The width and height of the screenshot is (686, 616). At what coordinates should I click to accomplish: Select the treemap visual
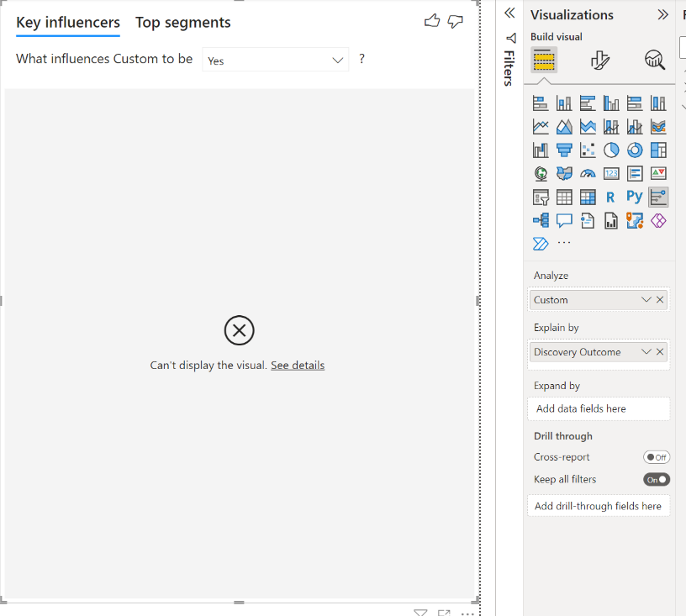point(658,150)
